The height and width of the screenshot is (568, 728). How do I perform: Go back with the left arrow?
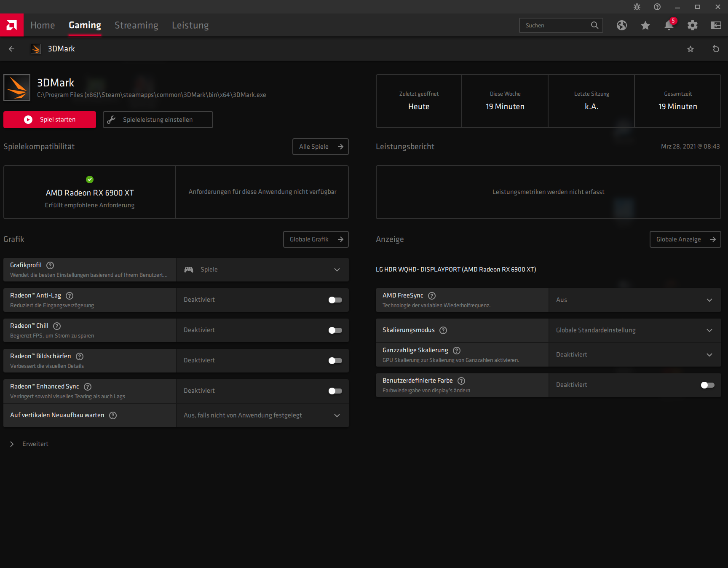12,49
